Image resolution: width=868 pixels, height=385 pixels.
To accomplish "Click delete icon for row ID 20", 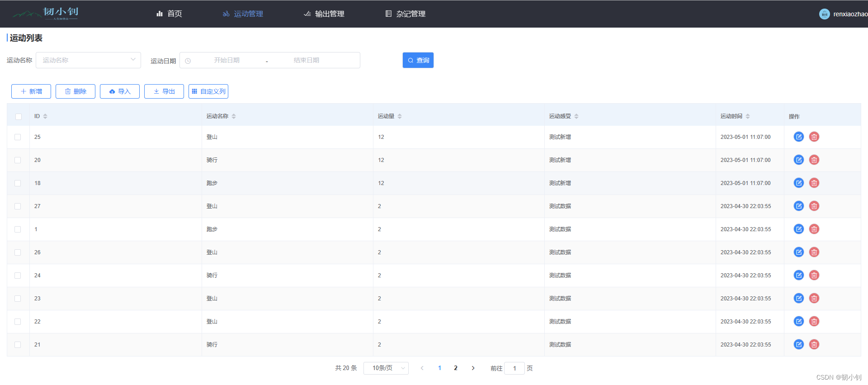I will pos(814,160).
